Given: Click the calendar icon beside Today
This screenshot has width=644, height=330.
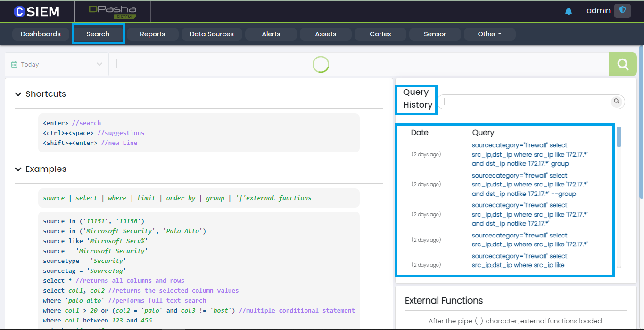Looking at the screenshot, I should click(x=14, y=64).
